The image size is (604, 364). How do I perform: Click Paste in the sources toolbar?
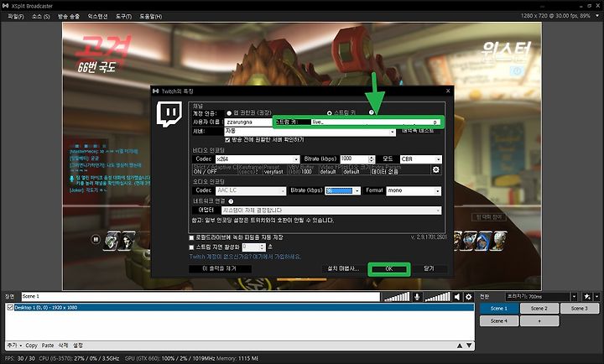coord(48,346)
